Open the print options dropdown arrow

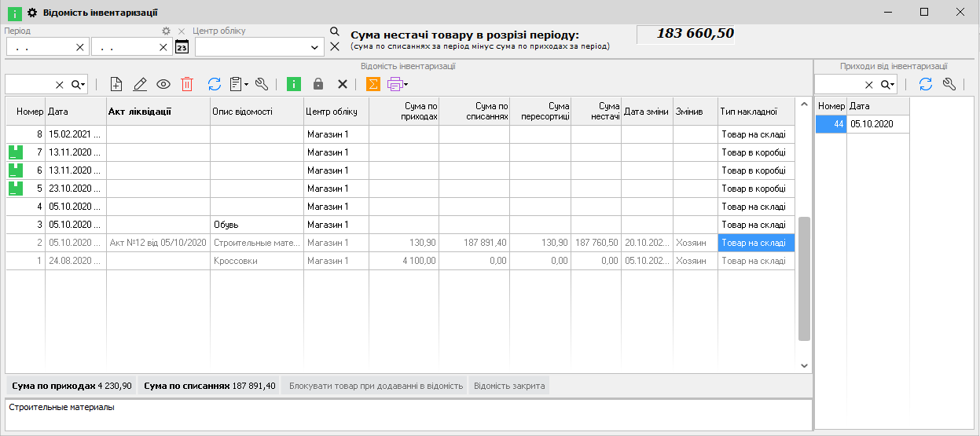(x=406, y=84)
